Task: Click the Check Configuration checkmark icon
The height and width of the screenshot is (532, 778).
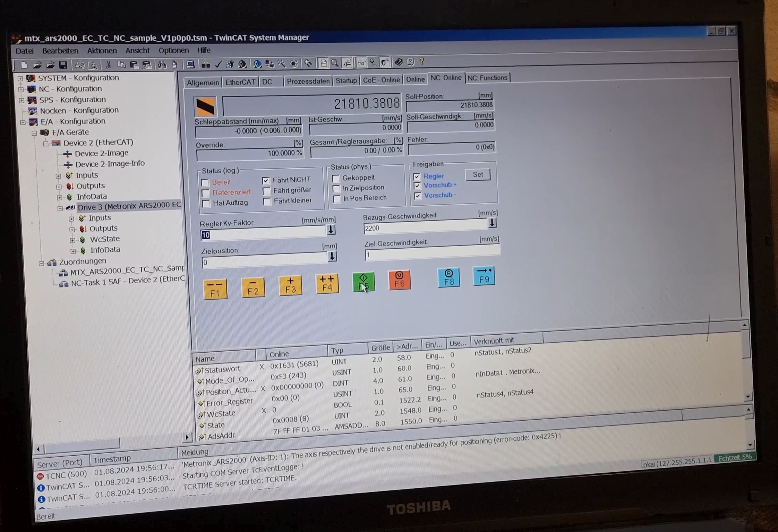Action: pyautogui.click(x=218, y=65)
